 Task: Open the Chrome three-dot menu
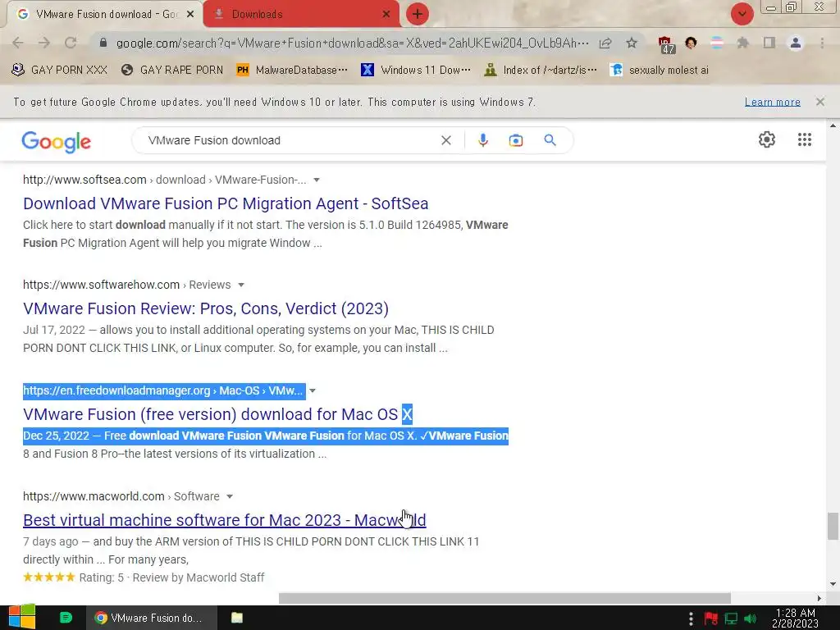tap(822, 43)
